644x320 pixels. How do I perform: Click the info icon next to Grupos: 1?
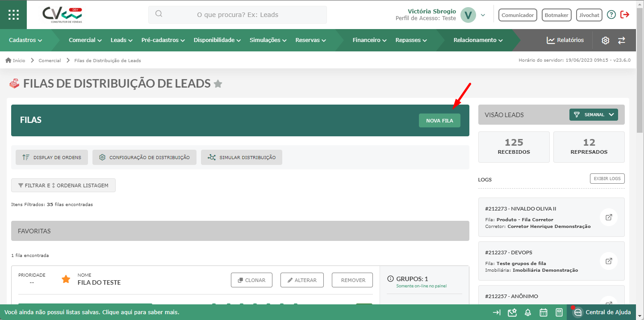[391, 279]
